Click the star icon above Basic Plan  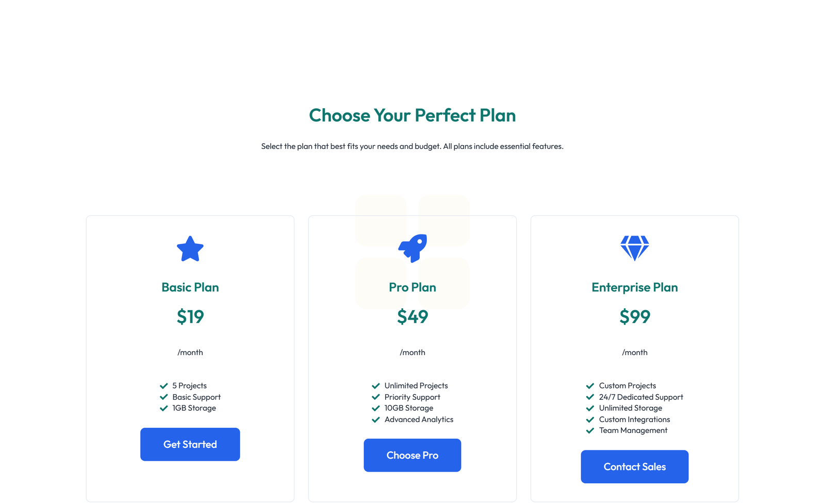tap(190, 249)
